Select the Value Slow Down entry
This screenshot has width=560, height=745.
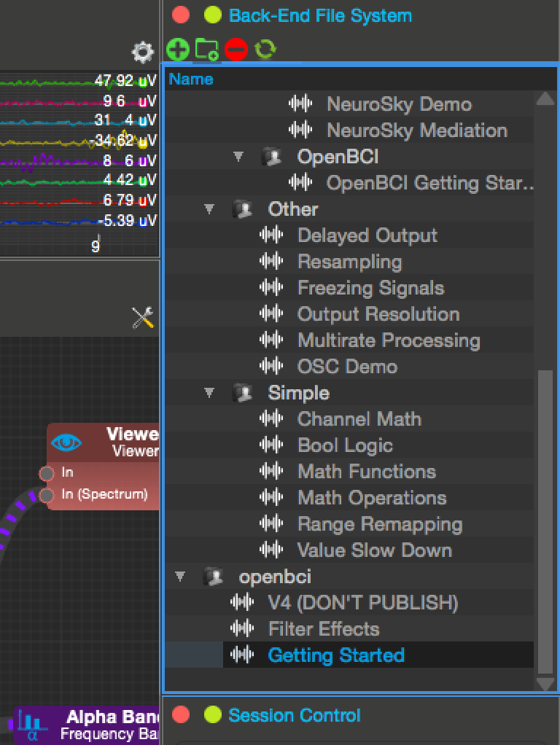[x=375, y=550]
